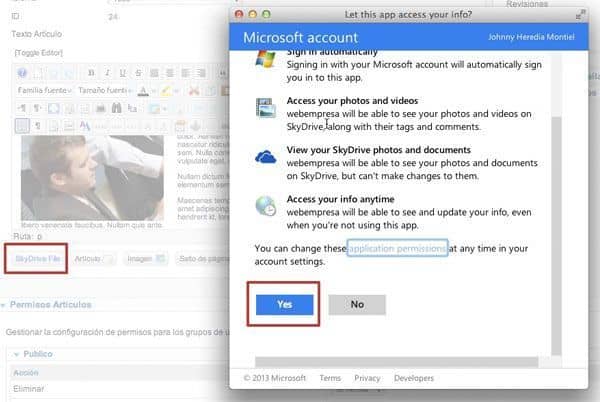
Task: Click the 'Access your photos and videos' heading
Action: coord(352,101)
